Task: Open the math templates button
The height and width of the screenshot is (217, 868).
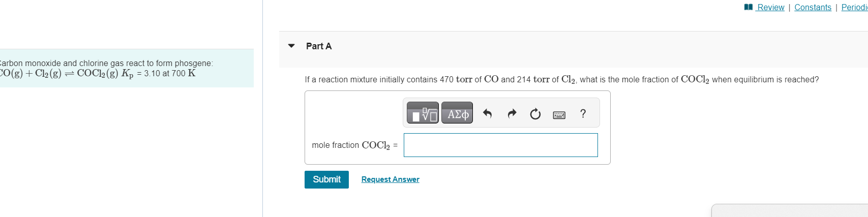Action: tap(422, 113)
